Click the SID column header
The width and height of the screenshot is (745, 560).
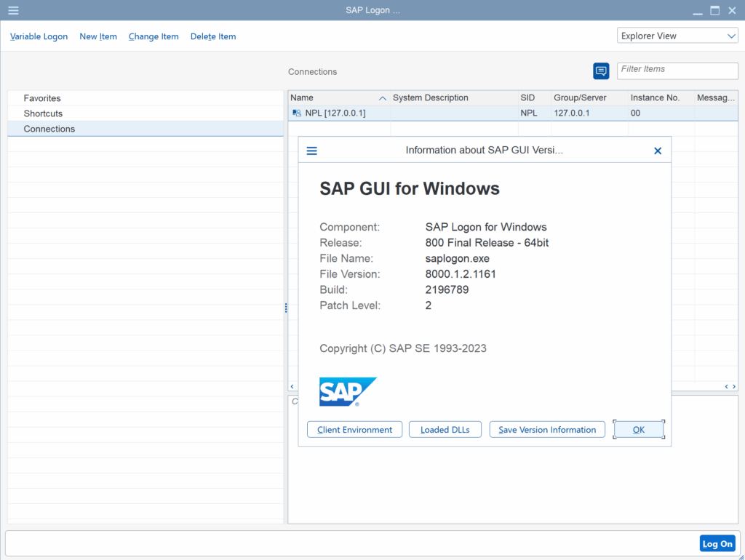535,98
